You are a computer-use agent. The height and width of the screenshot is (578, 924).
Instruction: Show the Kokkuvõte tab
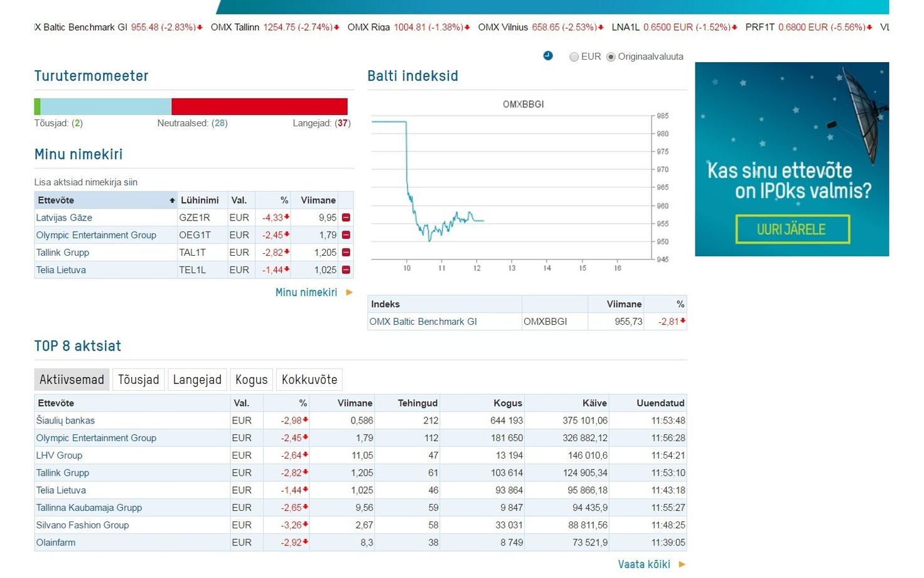click(x=309, y=379)
